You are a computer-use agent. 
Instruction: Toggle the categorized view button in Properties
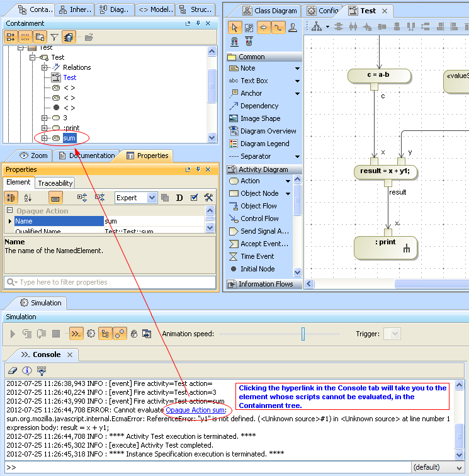click(x=11, y=198)
